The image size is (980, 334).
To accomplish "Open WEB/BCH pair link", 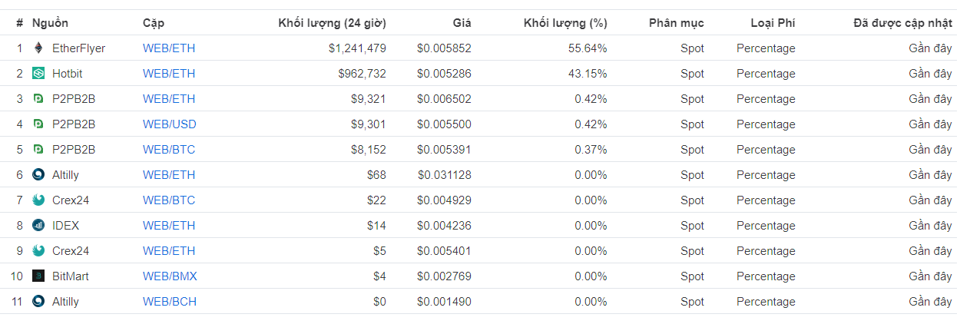I will tap(170, 302).
